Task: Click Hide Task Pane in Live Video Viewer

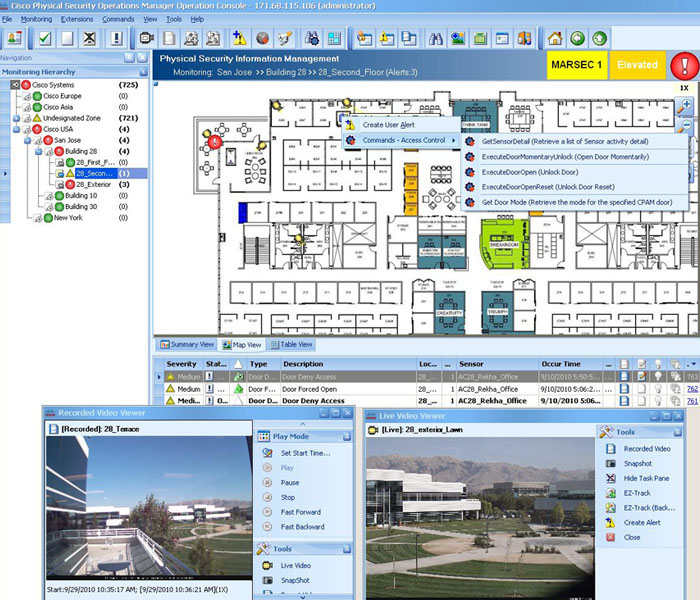Action: pyautogui.click(x=646, y=478)
